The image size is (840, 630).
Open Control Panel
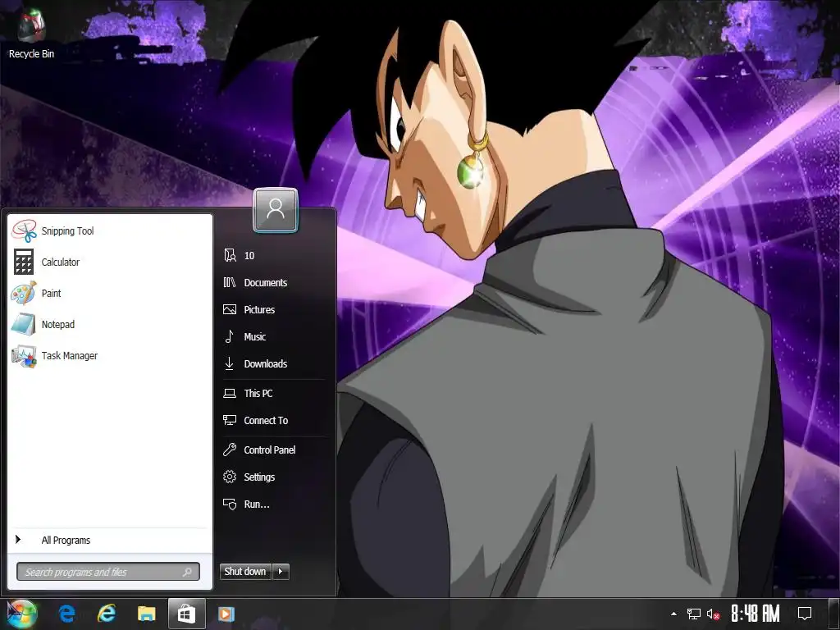click(x=274, y=450)
